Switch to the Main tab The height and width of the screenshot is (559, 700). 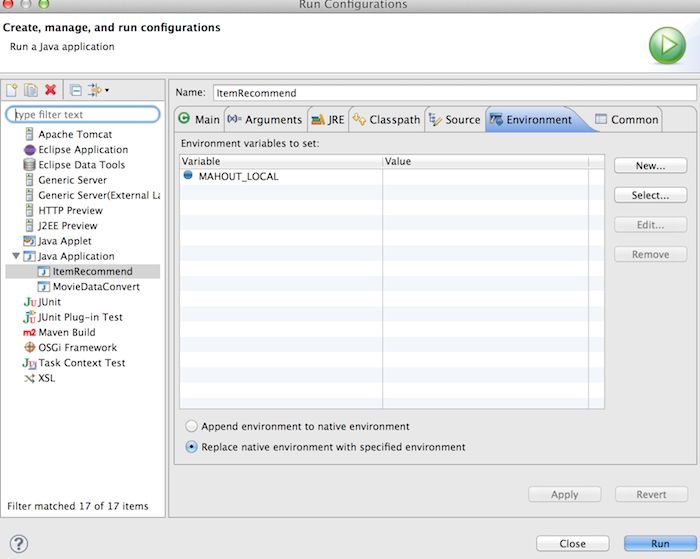click(199, 120)
